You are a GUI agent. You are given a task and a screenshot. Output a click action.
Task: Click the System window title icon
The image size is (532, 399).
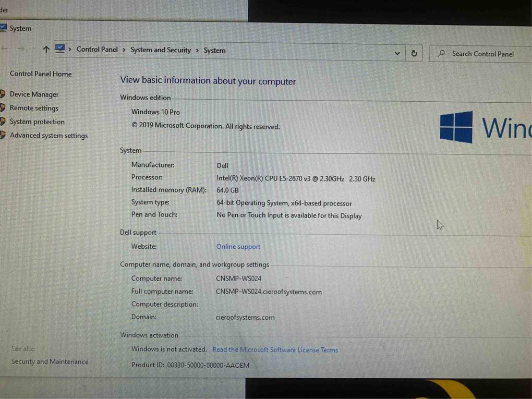click(3, 28)
